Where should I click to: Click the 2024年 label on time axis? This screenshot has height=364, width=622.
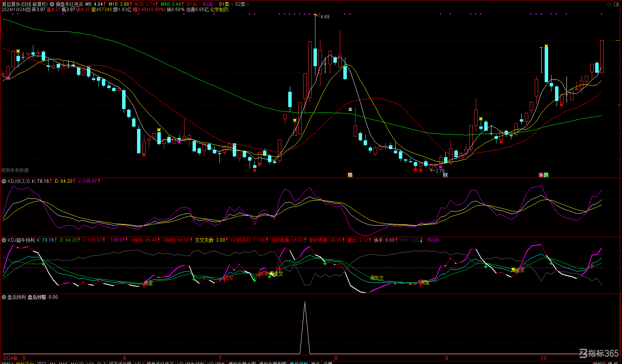pos(10,358)
